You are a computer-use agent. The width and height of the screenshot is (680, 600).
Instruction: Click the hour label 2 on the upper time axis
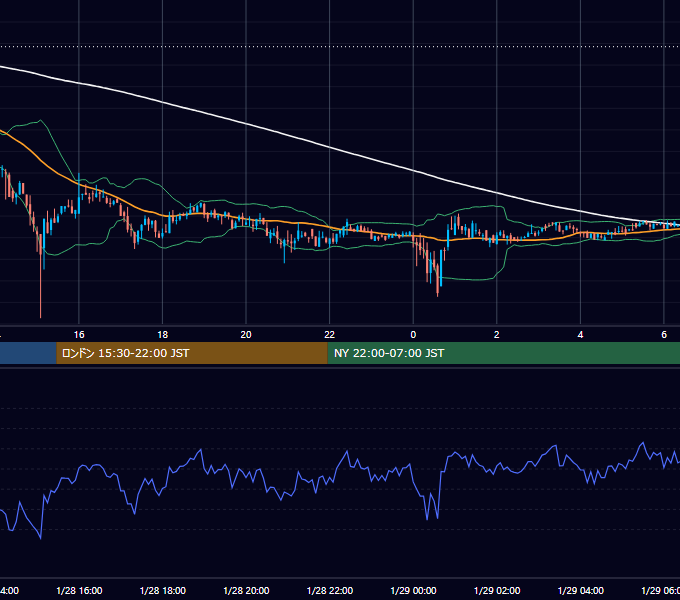[497, 335]
